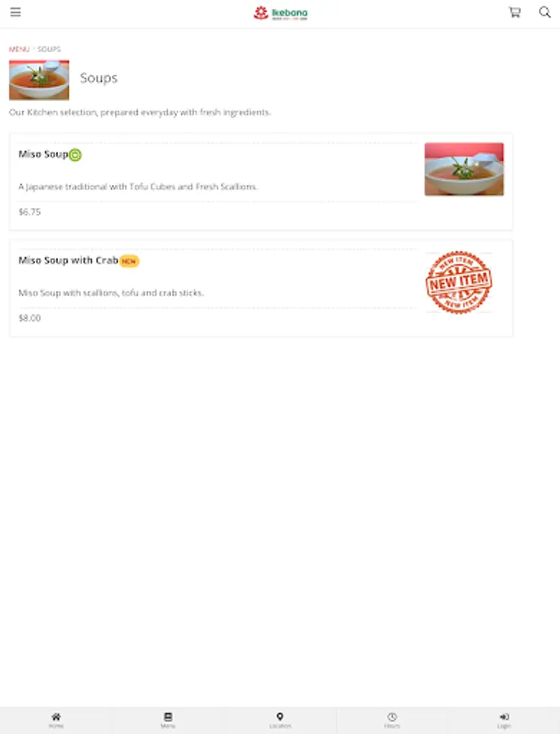The height and width of the screenshot is (734, 560).
Task: Click the $6.75 price of Miso Soup
Action: [x=29, y=212]
